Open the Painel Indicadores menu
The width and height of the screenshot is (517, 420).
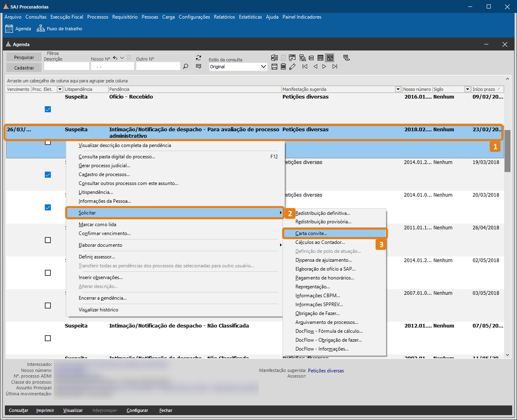tap(302, 17)
